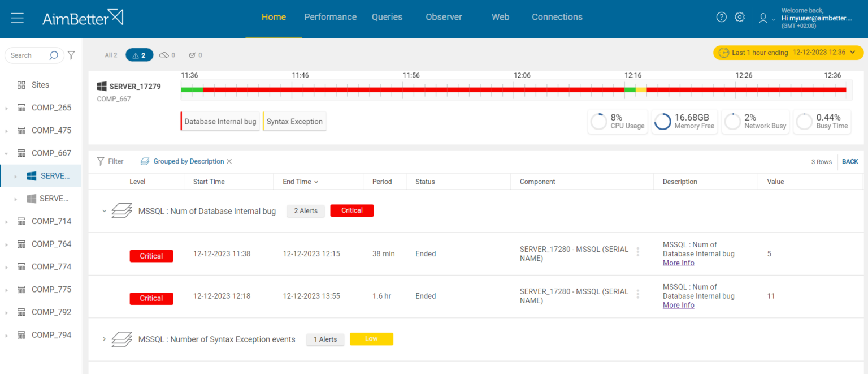Expand the Syntax Exception events group
Image resolution: width=868 pixels, height=374 pixels.
pyautogui.click(x=104, y=339)
